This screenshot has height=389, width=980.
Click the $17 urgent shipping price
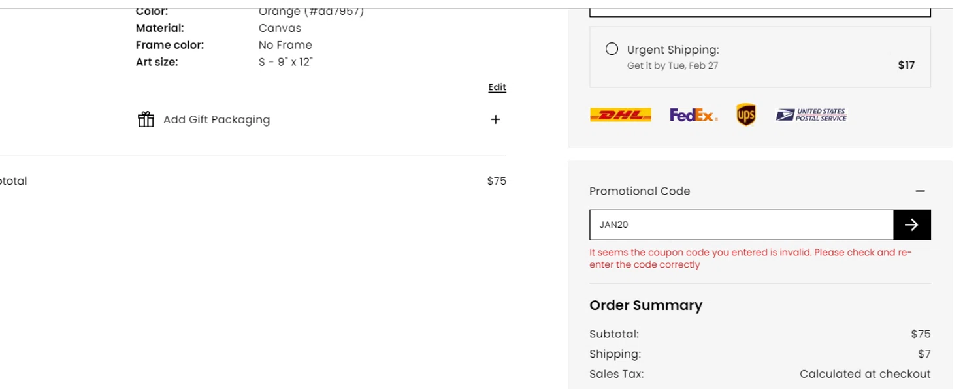tap(906, 65)
